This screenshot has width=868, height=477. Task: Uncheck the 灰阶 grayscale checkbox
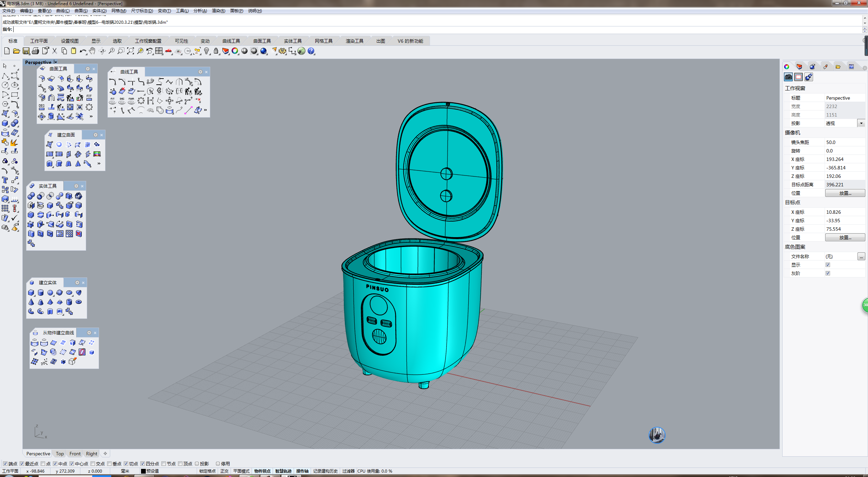tap(828, 273)
